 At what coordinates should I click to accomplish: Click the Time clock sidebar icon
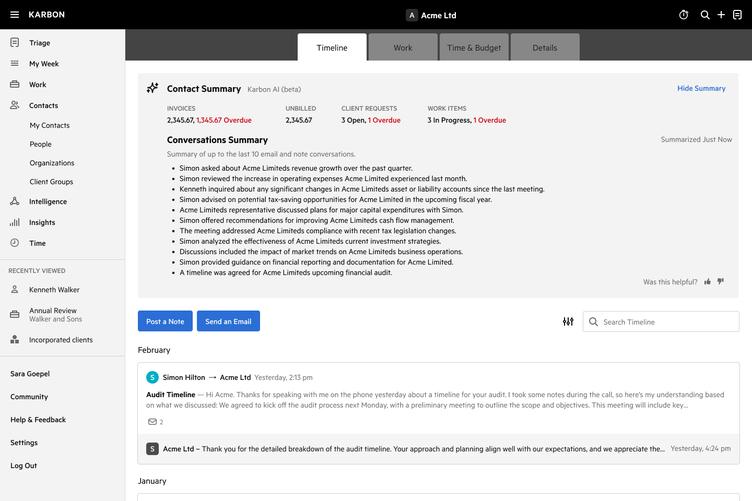(15, 243)
